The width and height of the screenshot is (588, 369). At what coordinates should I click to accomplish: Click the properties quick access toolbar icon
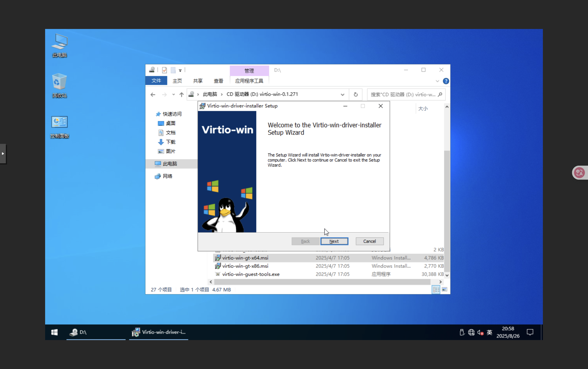click(164, 70)
